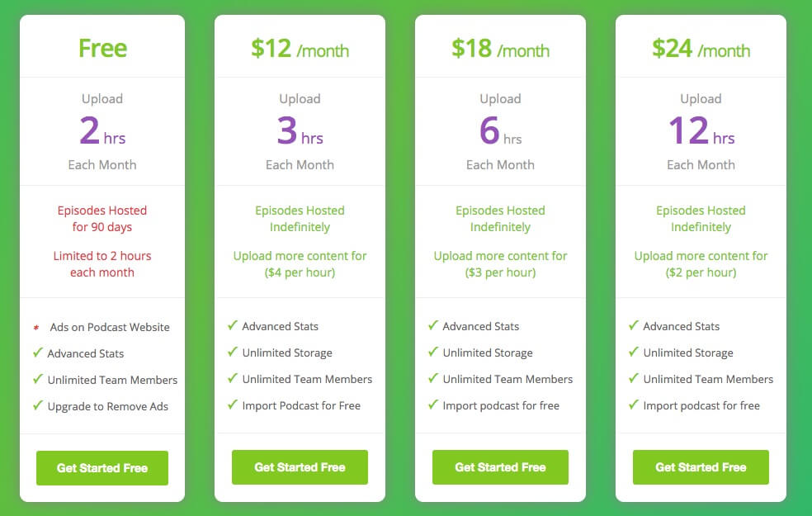Click checkmark beside Unlimited Storage in $12 plan
The height and width of the screenshot is (516, 812).
[x=233, y=352]
